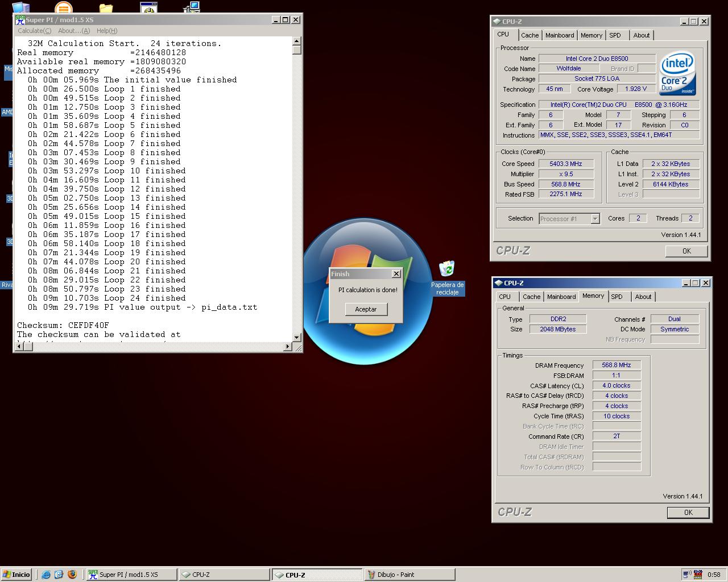Click the Core Voltage value 1.928 V
This screenshot has width=728, height=582.
point(635,89)
